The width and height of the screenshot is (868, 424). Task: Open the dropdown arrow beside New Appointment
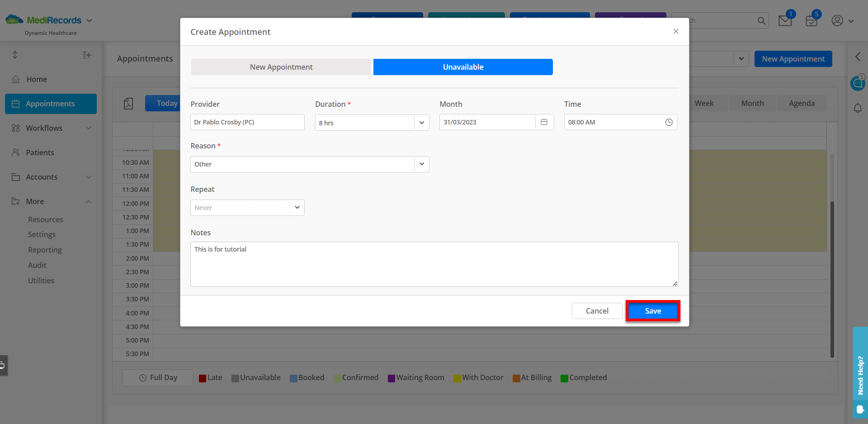[x=741, y=59]
